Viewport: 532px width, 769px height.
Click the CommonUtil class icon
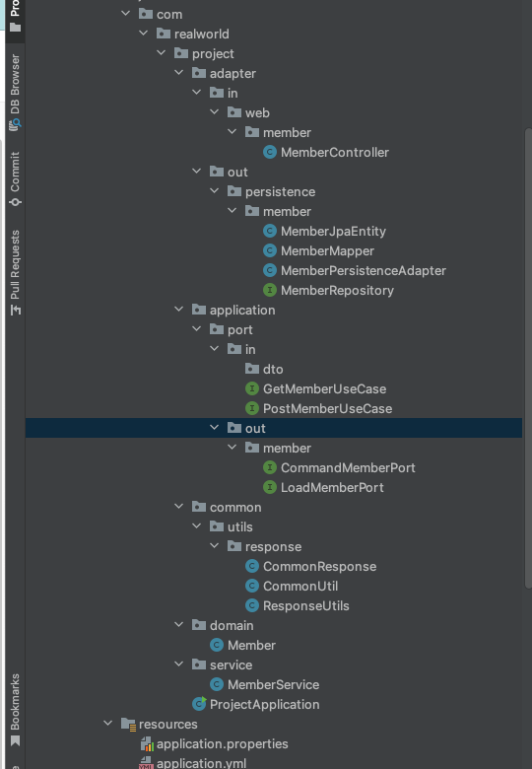click(252, 586)
